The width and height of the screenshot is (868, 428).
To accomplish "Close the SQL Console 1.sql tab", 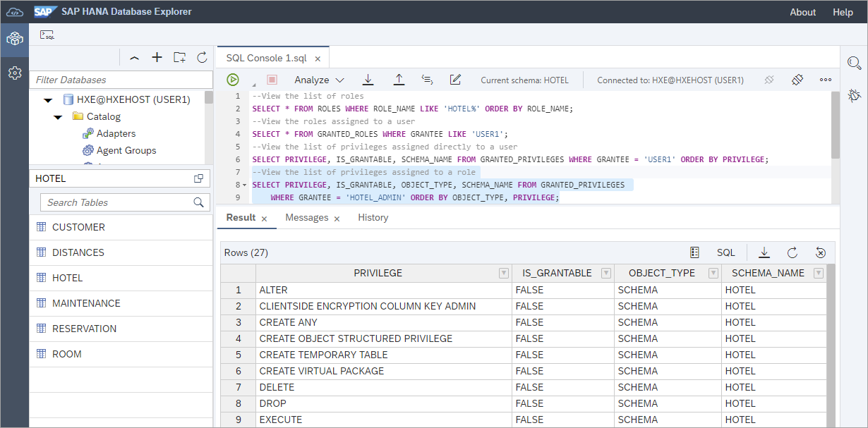I will click(x=318, y=59).
